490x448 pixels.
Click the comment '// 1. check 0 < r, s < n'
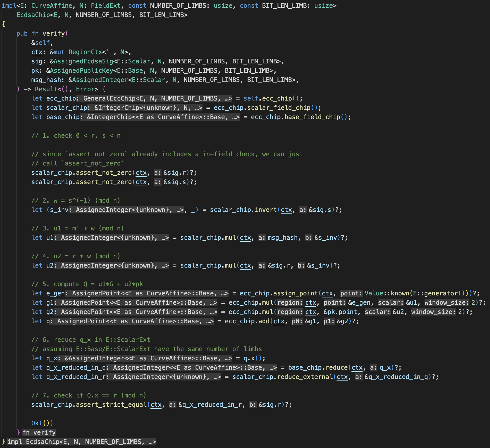tap(76, 136)
